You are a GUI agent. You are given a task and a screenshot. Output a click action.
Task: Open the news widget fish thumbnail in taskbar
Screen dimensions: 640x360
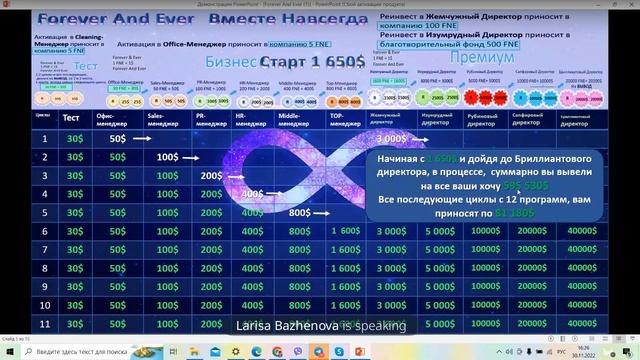[x=147, y=351]
